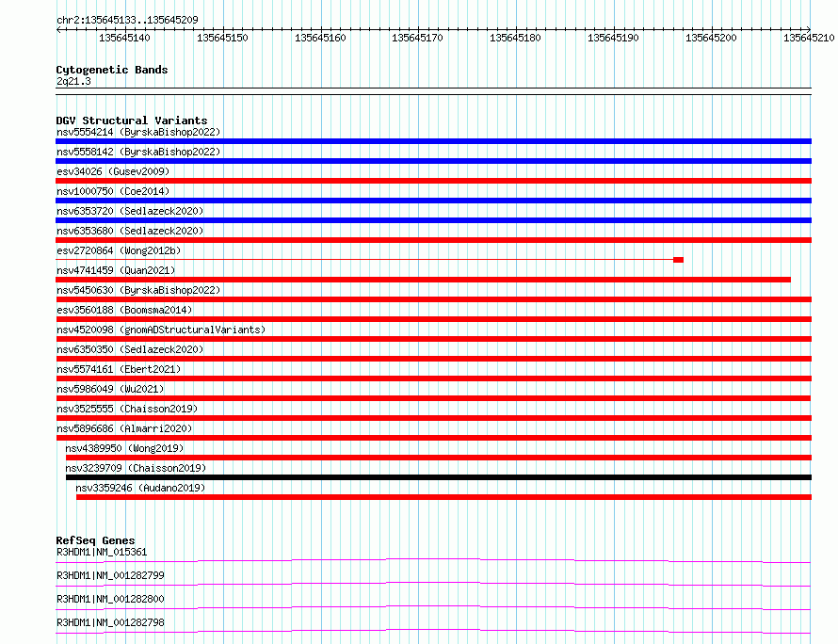Screen dimensions: 838x644
Task: Click the red bar under esv34026
Action: pyautogui.click(x=433, y=181)
